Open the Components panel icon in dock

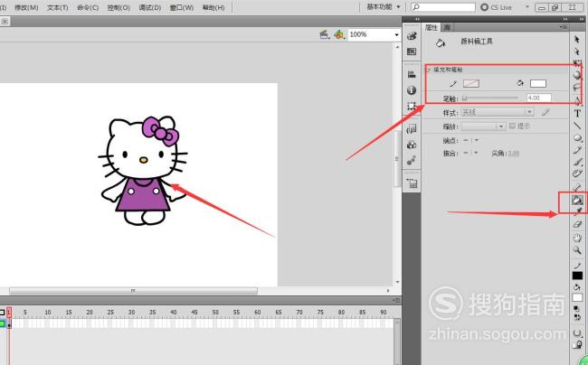tap(412, 145)
